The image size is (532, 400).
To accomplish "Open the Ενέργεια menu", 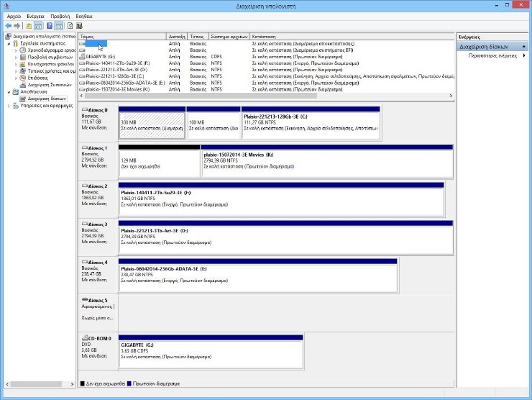I will pyautogui.click(x=36, y=17).
